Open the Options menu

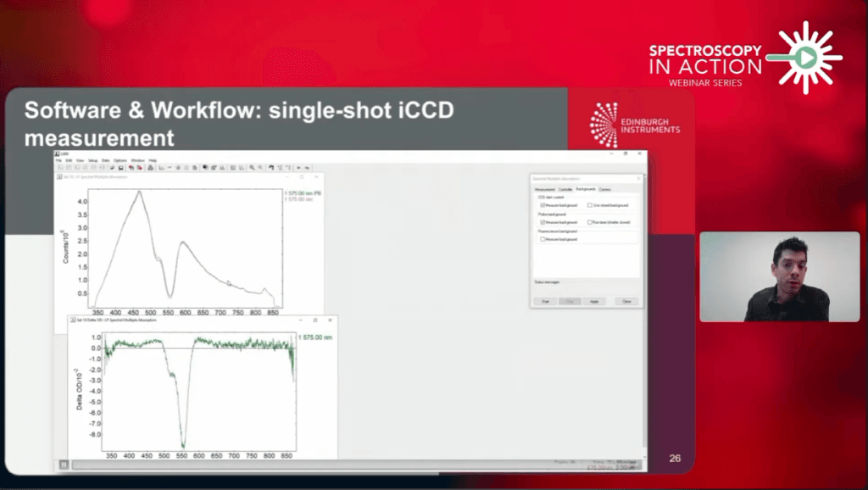(x=120, y=160)
